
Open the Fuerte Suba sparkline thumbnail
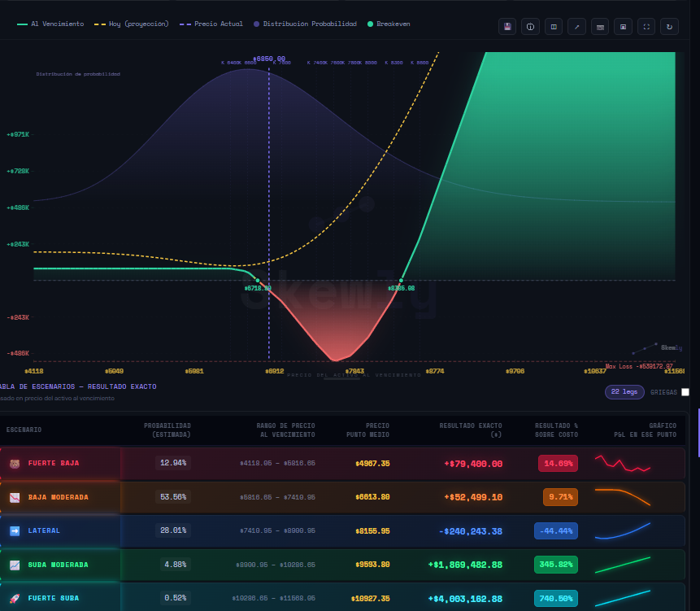[x=623, y=598]
